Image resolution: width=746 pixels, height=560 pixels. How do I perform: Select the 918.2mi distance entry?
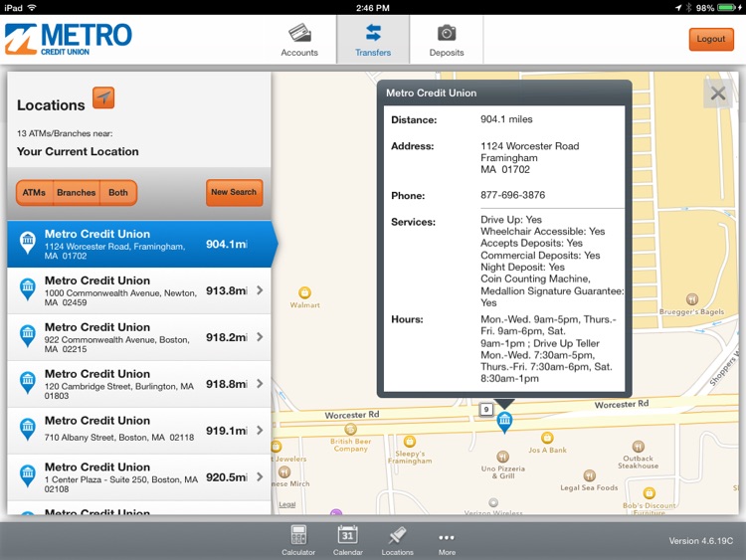[x=227, y=337]
